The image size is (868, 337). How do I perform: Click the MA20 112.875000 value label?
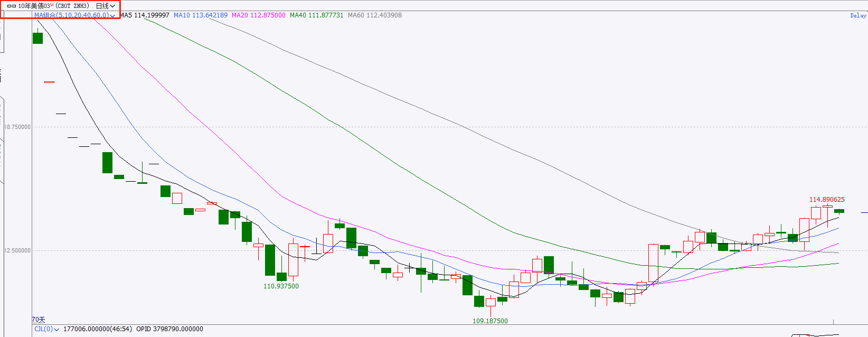point(259,15)
